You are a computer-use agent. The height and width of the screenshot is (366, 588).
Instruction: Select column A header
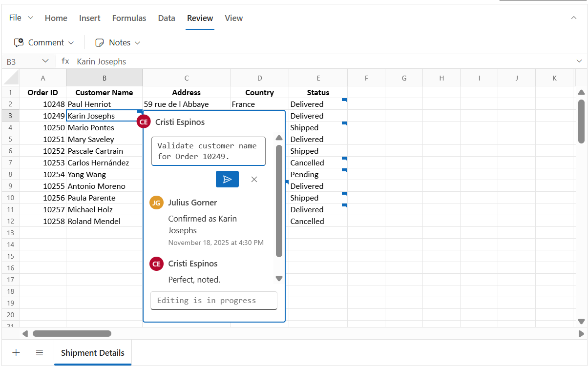43,78
